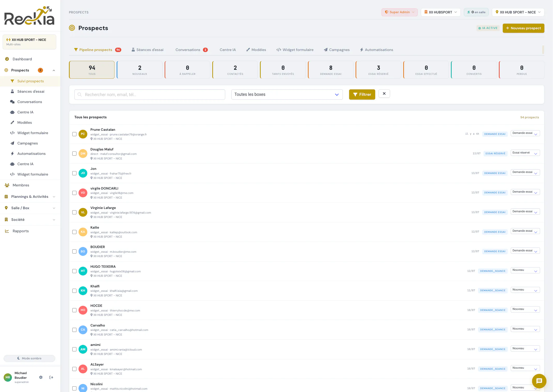Click the Filtrer button

pyautogui.click(x=362, y=95)
